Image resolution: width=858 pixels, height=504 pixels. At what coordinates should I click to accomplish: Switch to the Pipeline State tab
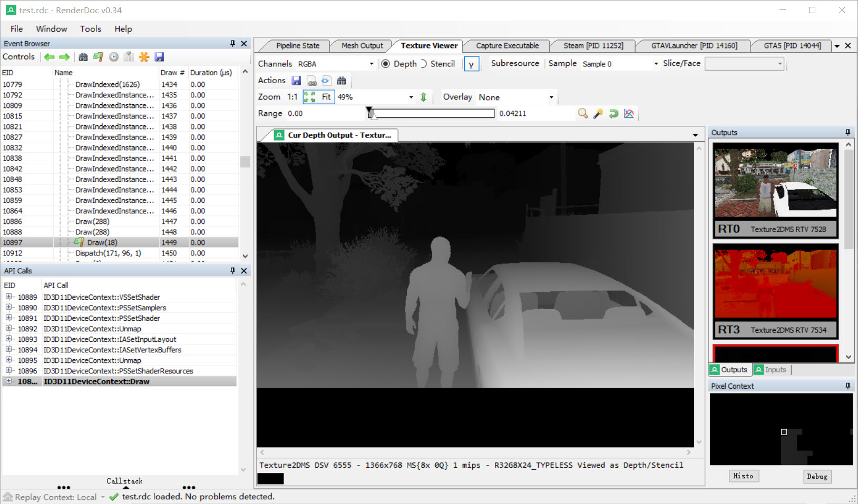point(298,46)
